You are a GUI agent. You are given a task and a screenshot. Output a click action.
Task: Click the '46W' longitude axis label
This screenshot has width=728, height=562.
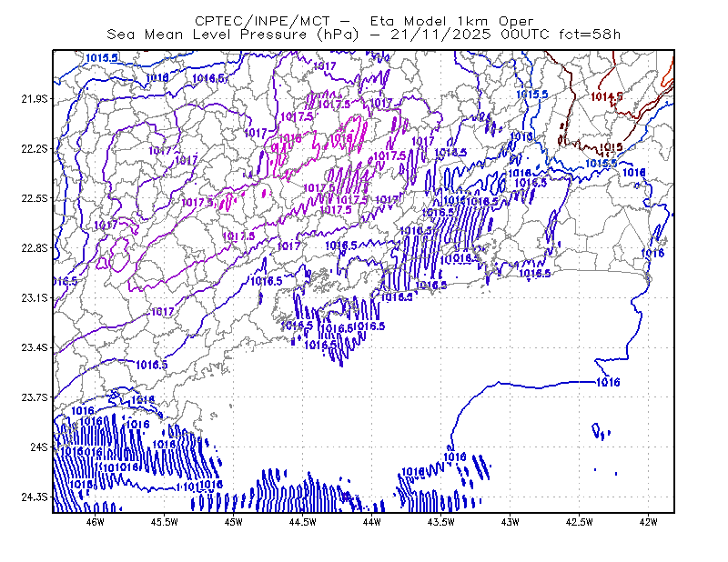[x=96, y=522]
